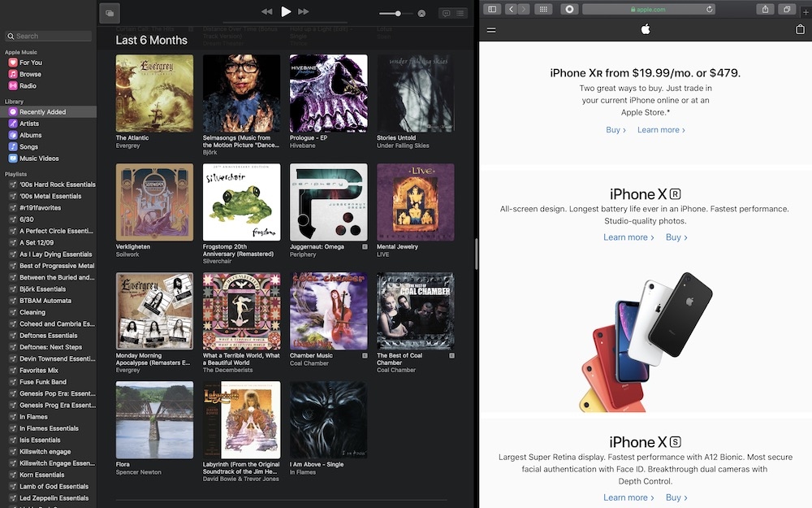Open Killswitch engage playlist
Viewport: 812px width, 508px height.
point(48,451)
